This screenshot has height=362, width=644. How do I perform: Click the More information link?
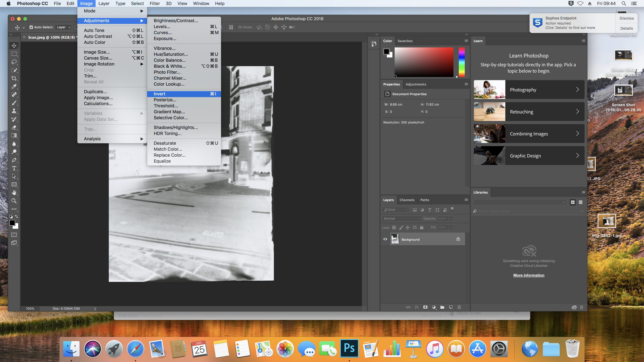point(528,275)
